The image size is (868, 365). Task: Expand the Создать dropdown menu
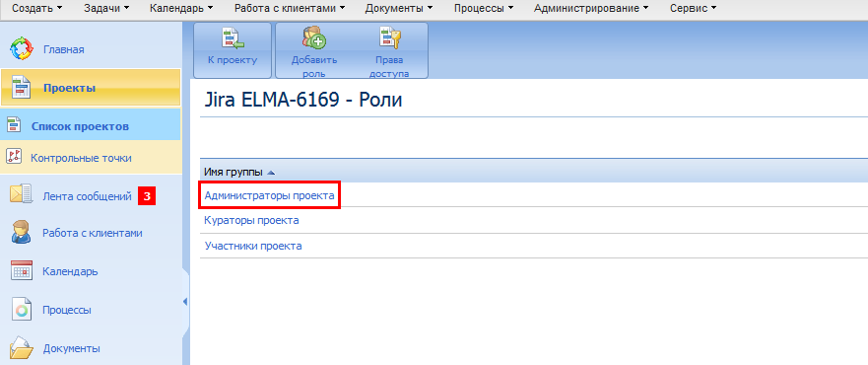[37, 8]
